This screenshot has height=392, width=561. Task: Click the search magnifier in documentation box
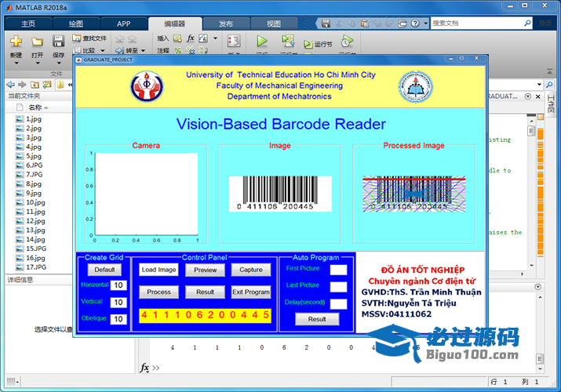527,24
